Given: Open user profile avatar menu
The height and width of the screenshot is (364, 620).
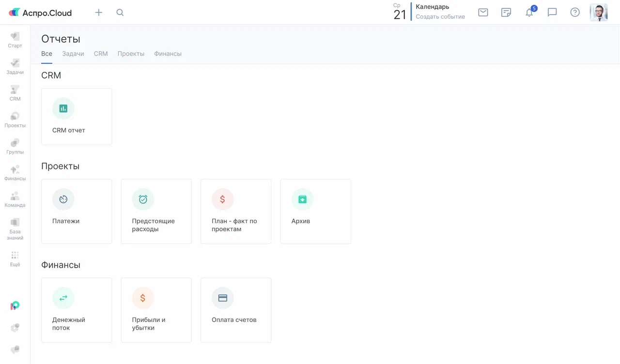Looking at the screenshot, I should [x=599, y=13].
